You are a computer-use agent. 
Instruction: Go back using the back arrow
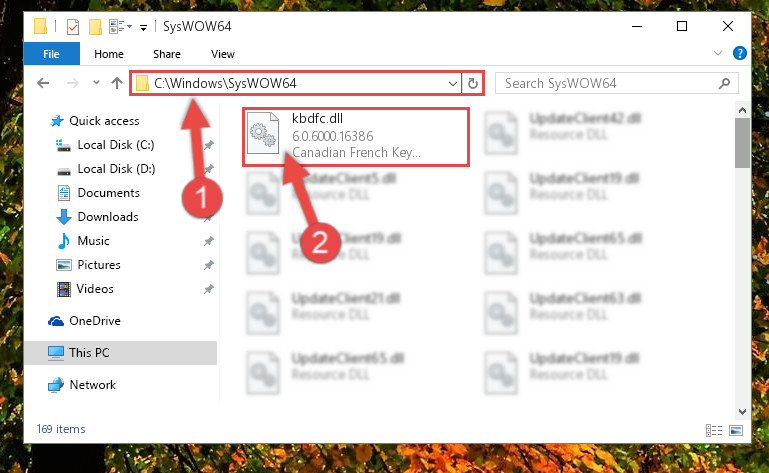43,83
